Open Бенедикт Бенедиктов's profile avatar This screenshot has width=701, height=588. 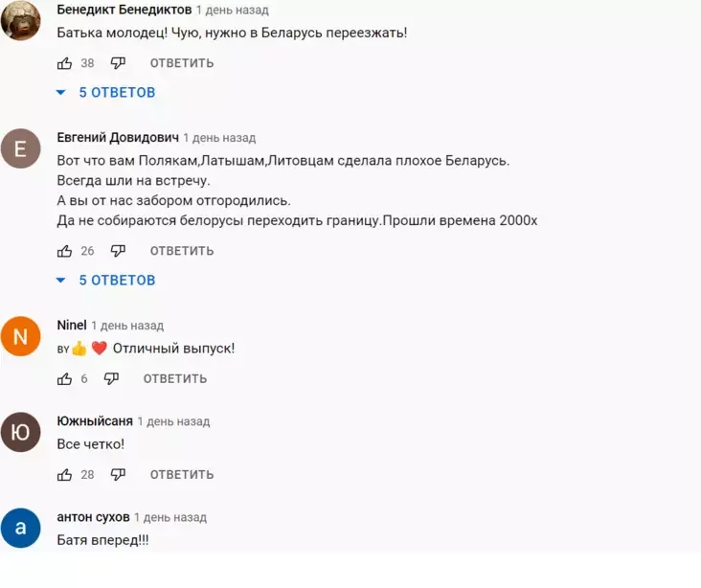(20, 21)
